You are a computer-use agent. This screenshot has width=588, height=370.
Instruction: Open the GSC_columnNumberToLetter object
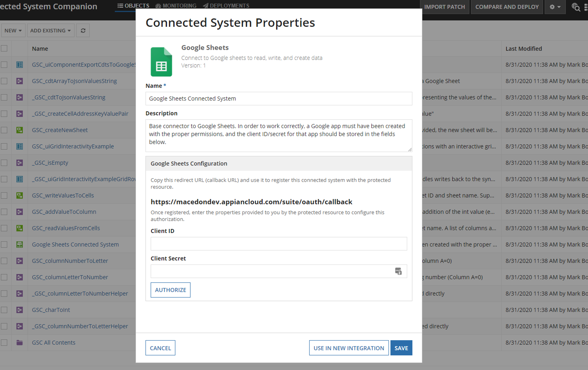(70, 261)
